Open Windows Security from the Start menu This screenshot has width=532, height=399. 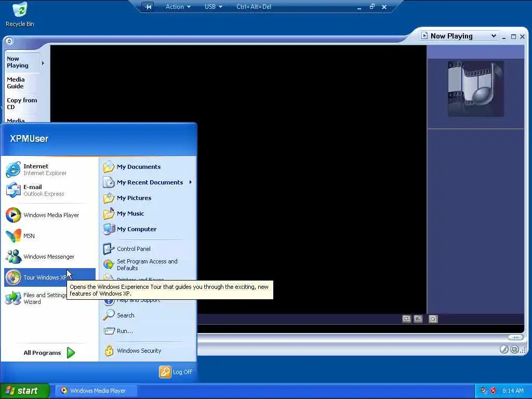(x=148, y=351)
